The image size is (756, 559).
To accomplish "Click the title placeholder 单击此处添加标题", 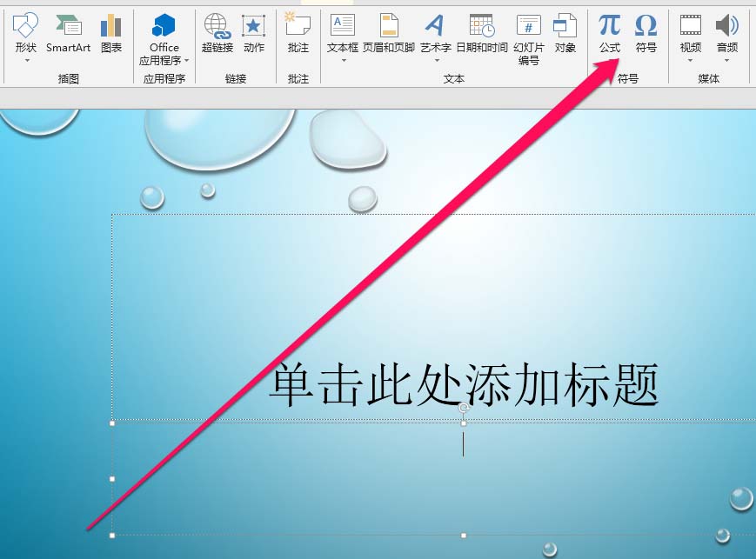I will (x=464, y=384).
